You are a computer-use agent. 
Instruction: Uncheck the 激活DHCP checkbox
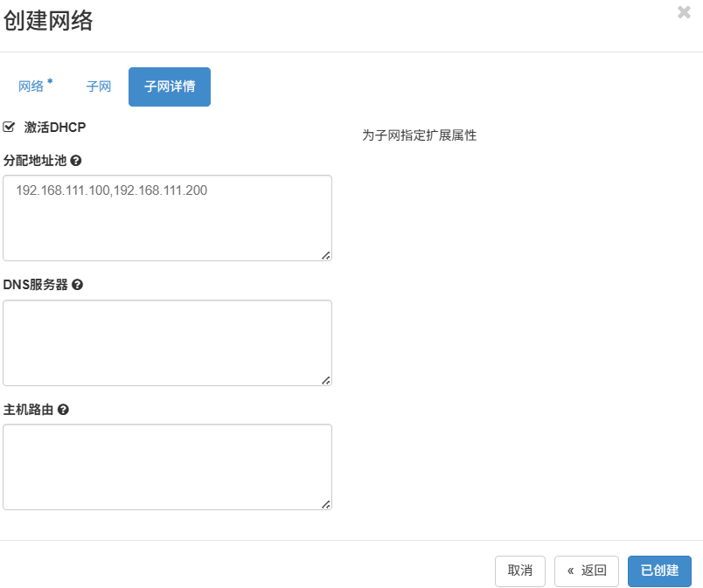(x=9, y=128)
